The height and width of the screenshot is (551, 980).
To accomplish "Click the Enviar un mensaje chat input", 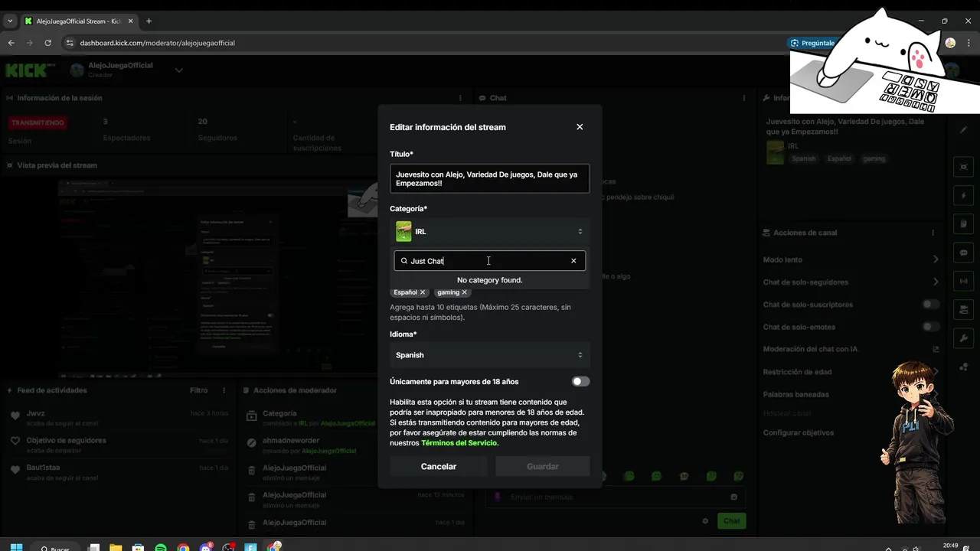I will click(616, 497).
